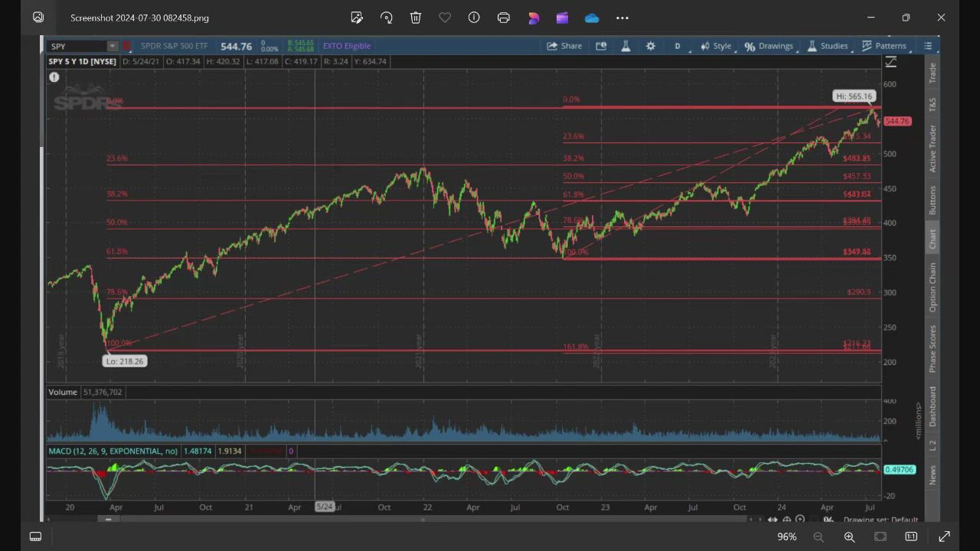This screenshot has width=980, height=551.
Task: Click the SPY symbol input field
Action: click(x=77, y=47)
